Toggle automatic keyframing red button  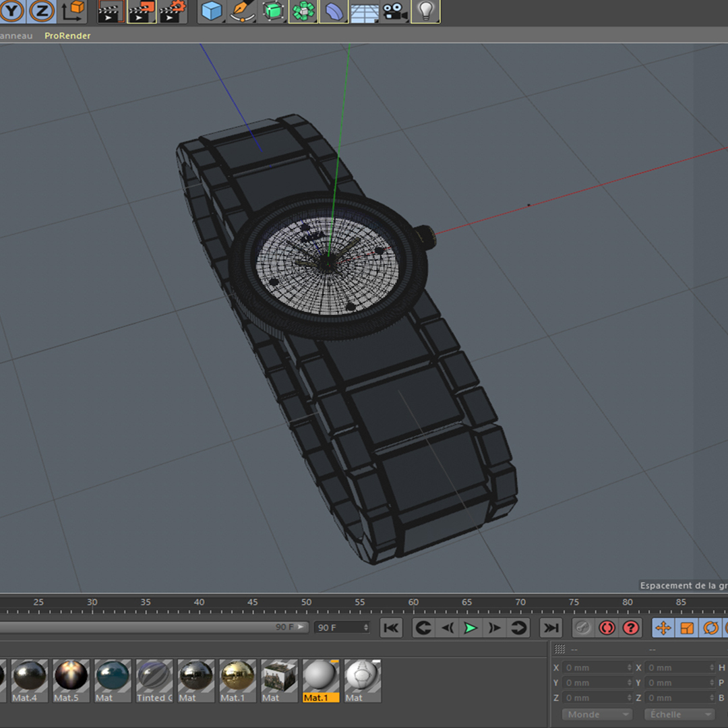click(x=607, y=628)
